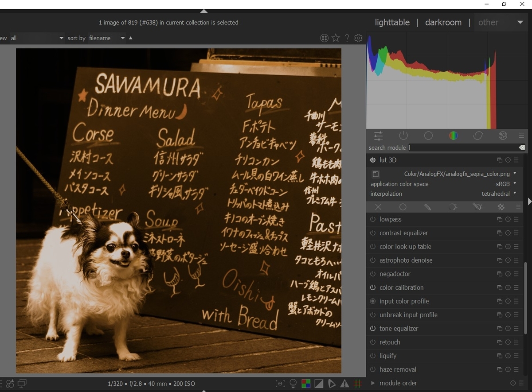
Task: Open the 'other' views dropdown
Action: [501, 23]
